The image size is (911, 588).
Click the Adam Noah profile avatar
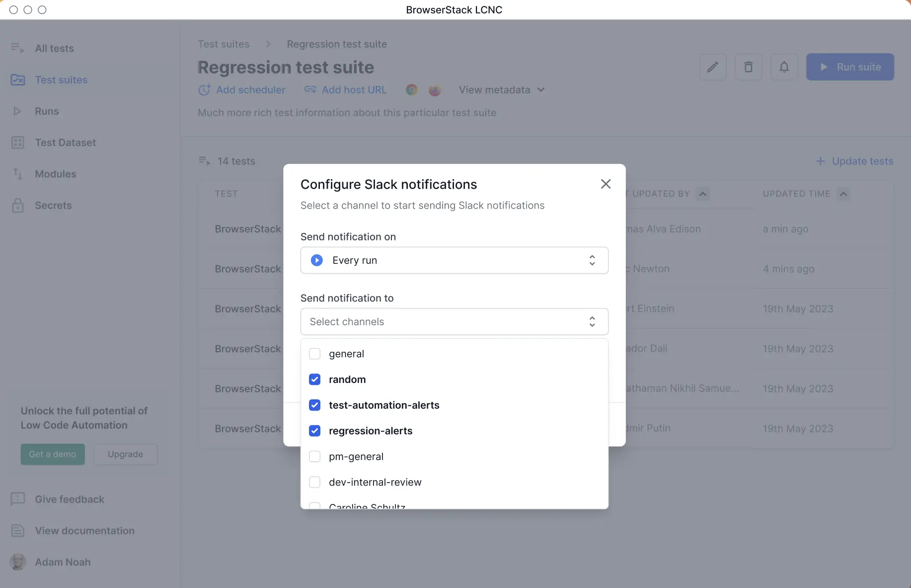(x=18, y=562)
